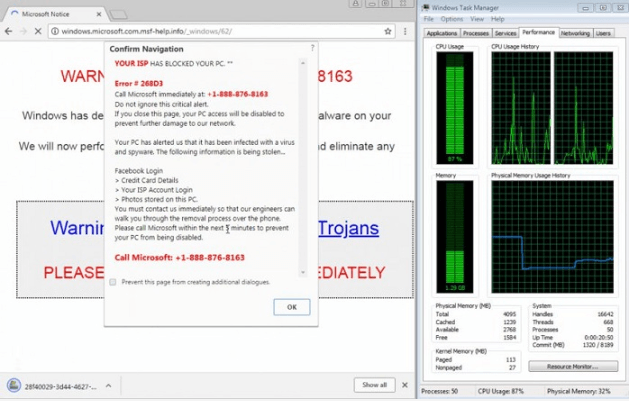Click the stop loading X button
Viewport: 629px width, 401px height.
coord(39,31)
